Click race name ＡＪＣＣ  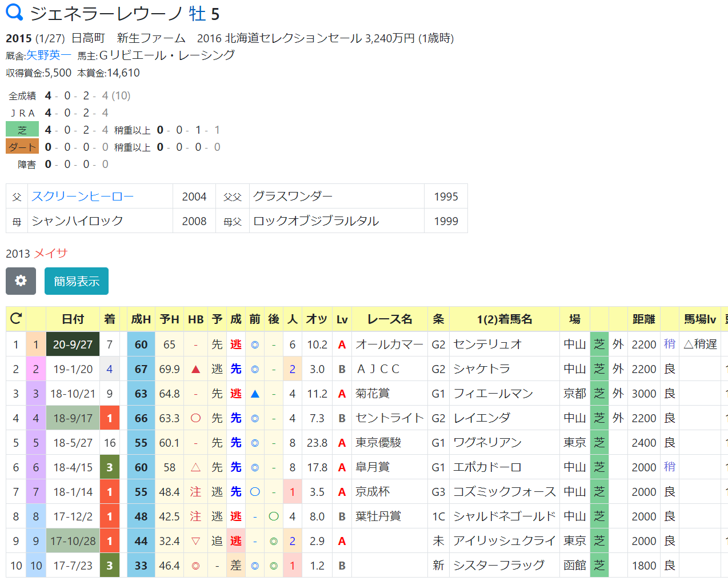coord(378,368)
